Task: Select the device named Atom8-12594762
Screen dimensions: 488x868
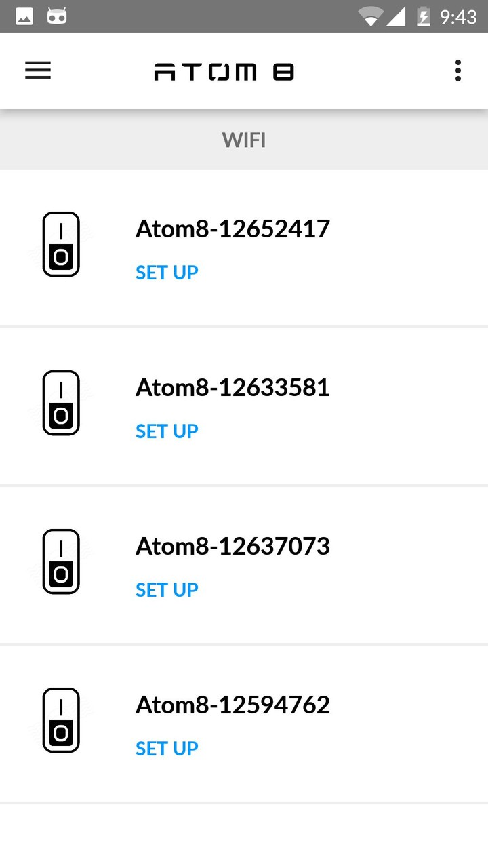Action: [232, 705]
